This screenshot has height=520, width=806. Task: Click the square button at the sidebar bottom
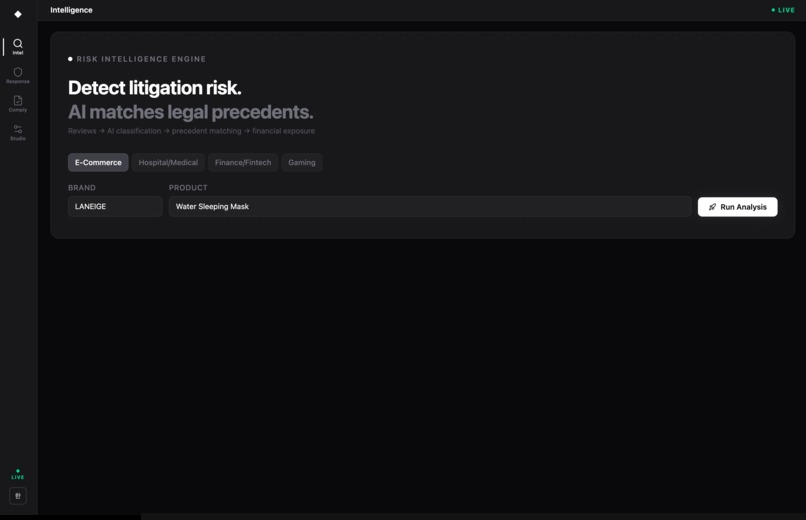[18, 496]
